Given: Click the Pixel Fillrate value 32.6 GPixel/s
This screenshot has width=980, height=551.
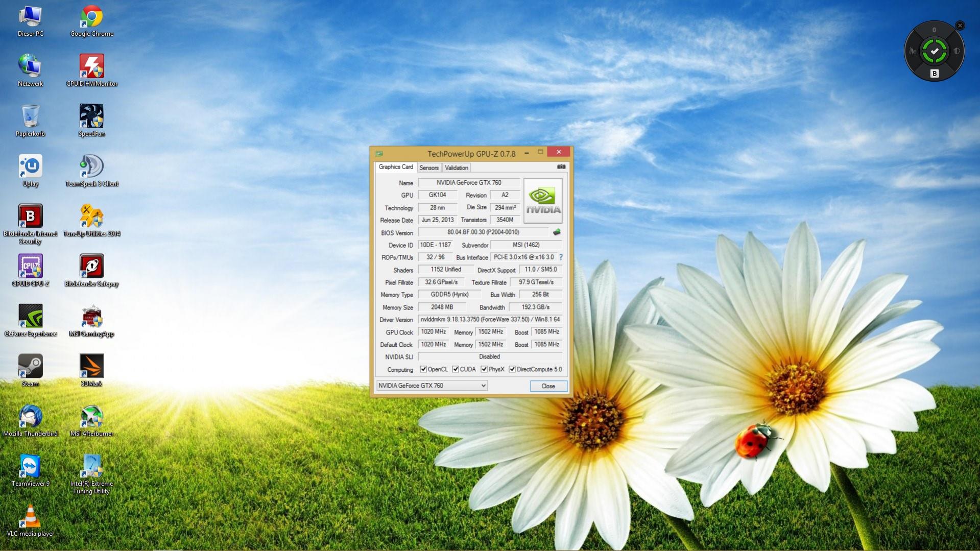Looking at the screenshot, I should (441, 282).
